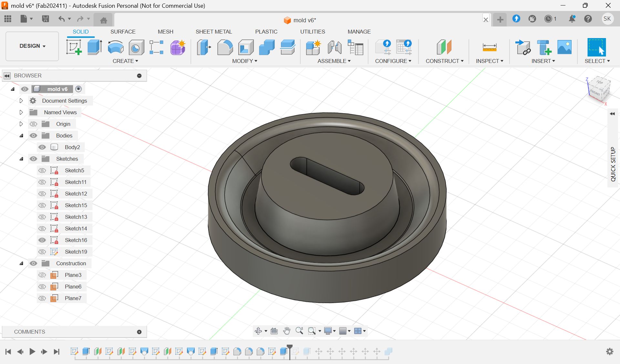
Task: Open the CONSTRUCT dropdown menu
Action: (x=444, y=61)
